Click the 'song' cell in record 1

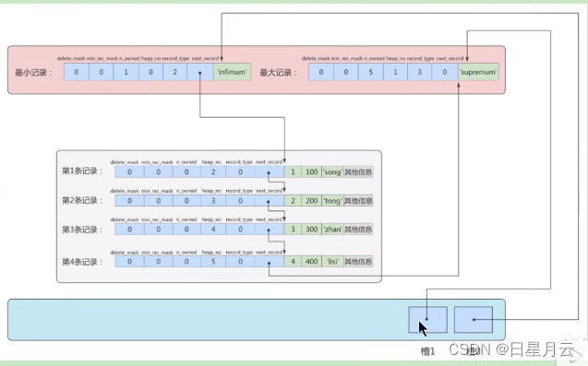332,172
